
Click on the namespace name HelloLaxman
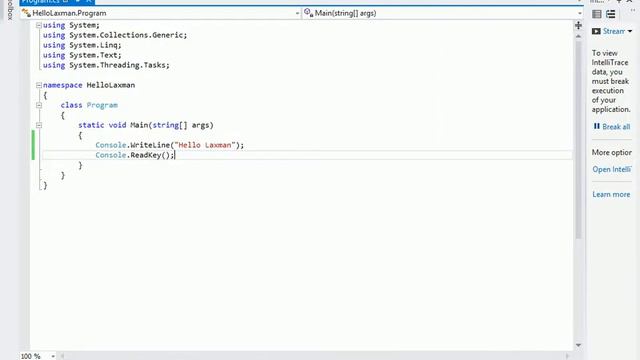tap(111, 85)
